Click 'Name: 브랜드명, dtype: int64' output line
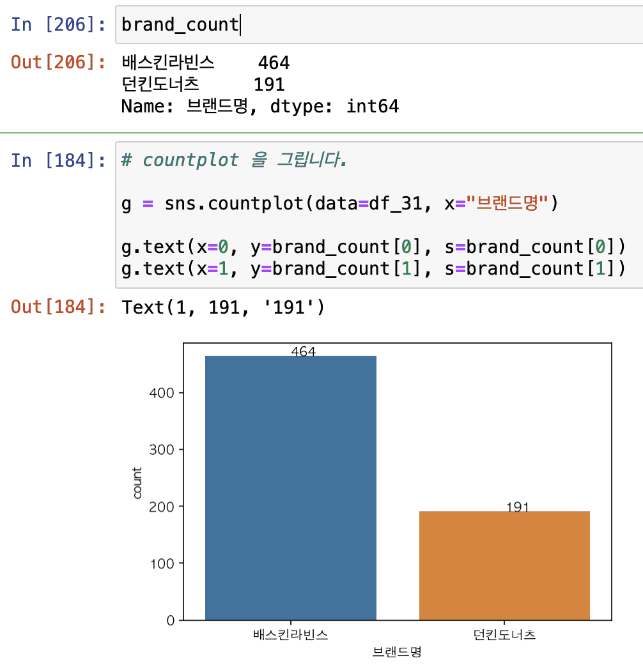Image resolution: width=643 pixels, height=672 pixels. click(260, 106)
